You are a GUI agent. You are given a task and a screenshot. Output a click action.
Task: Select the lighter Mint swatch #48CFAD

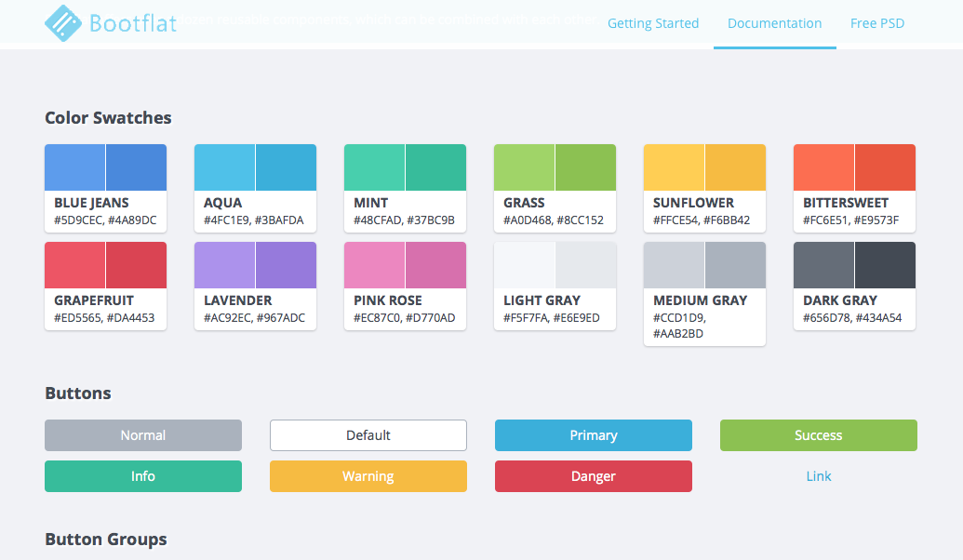375,167
